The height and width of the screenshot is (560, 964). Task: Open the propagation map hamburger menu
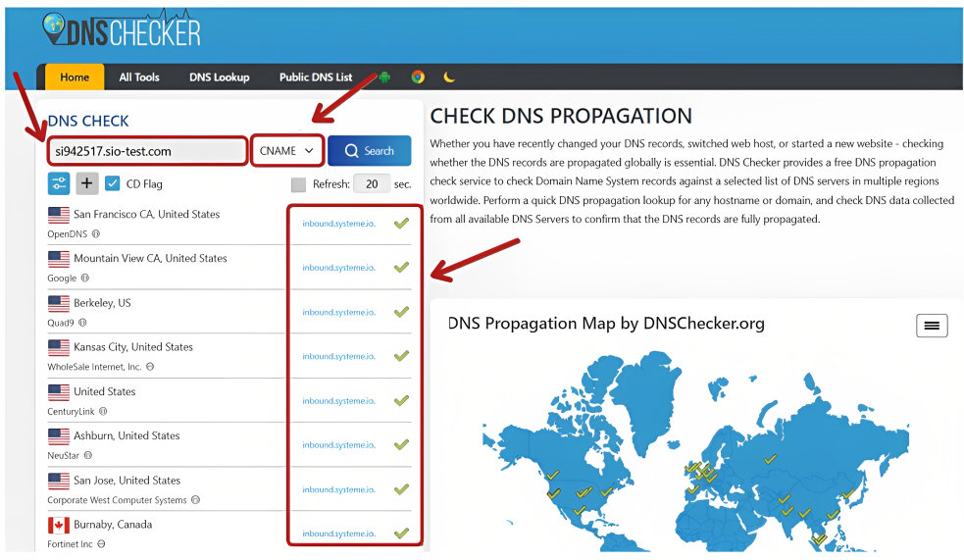(932, 326)
